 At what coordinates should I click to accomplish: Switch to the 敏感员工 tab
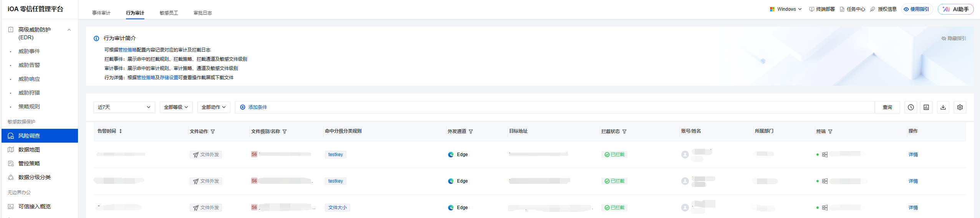click(169, 13)
